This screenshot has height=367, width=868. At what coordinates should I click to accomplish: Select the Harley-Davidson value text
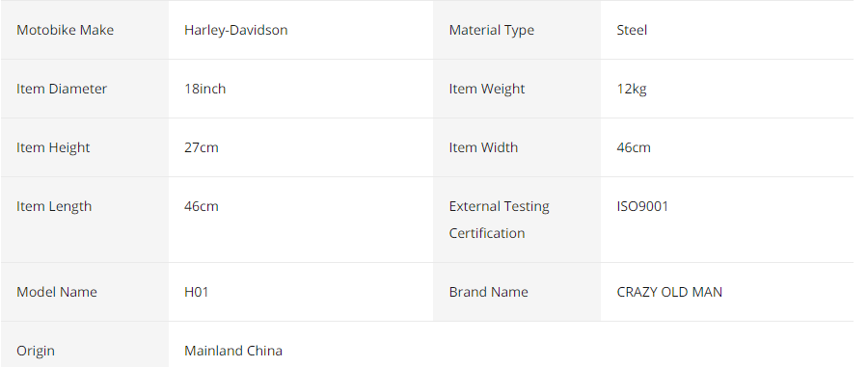(x=236, y=30)
